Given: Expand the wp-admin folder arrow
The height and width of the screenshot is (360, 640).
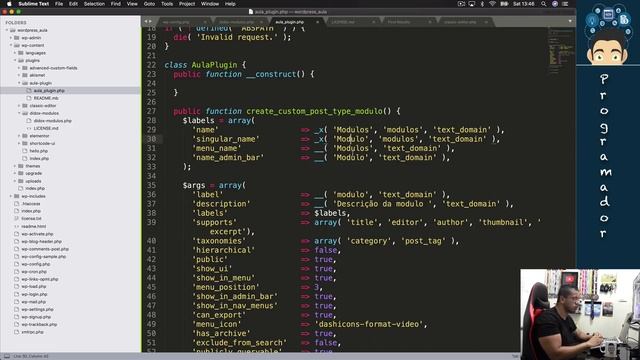Looking at the screenshot, I should [x=11, y=38].
